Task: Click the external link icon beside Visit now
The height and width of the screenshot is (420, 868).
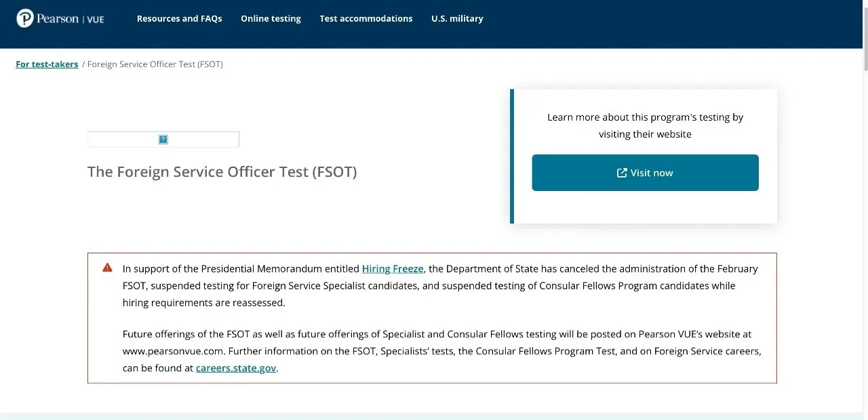Action: (622, 173)
